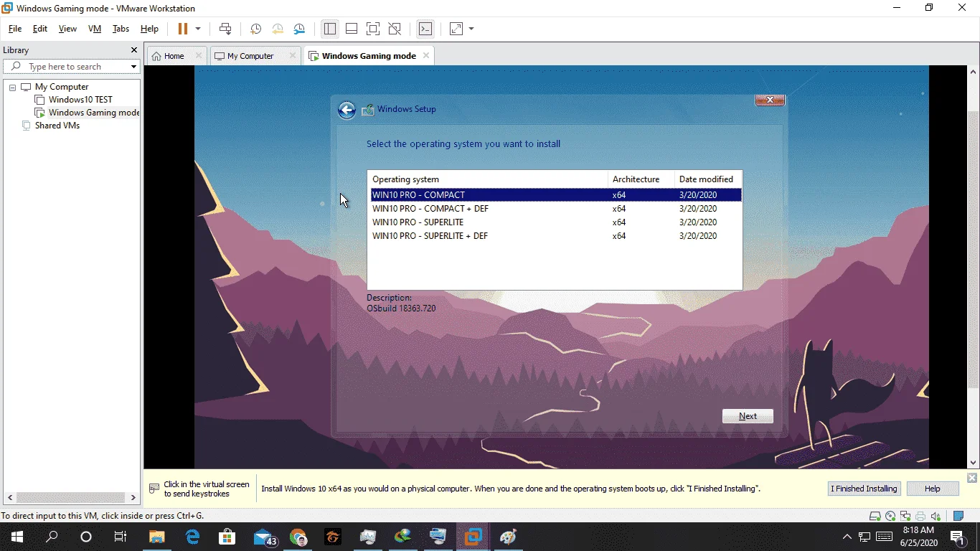The image size is (980, 551).
Task: Toggle the library sidebar from the toolbar
Action: tap(330, 29)
